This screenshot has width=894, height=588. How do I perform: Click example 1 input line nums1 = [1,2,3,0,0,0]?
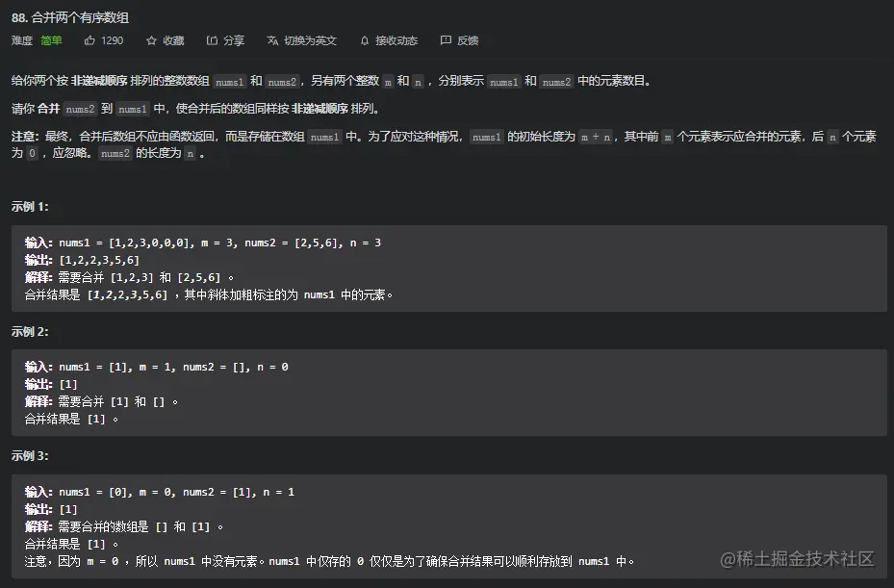tap(203, 243)
